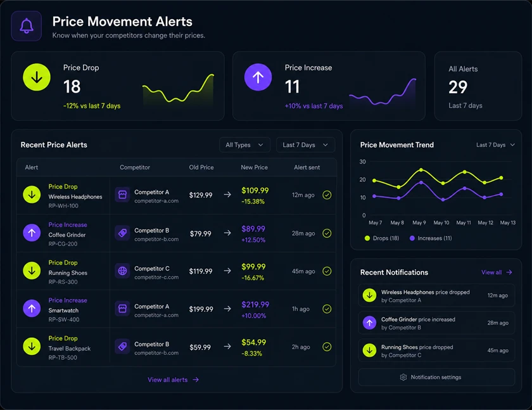Open the View all alerts link
This screenshot has width=532, height=410.
(x=173, y=380)
